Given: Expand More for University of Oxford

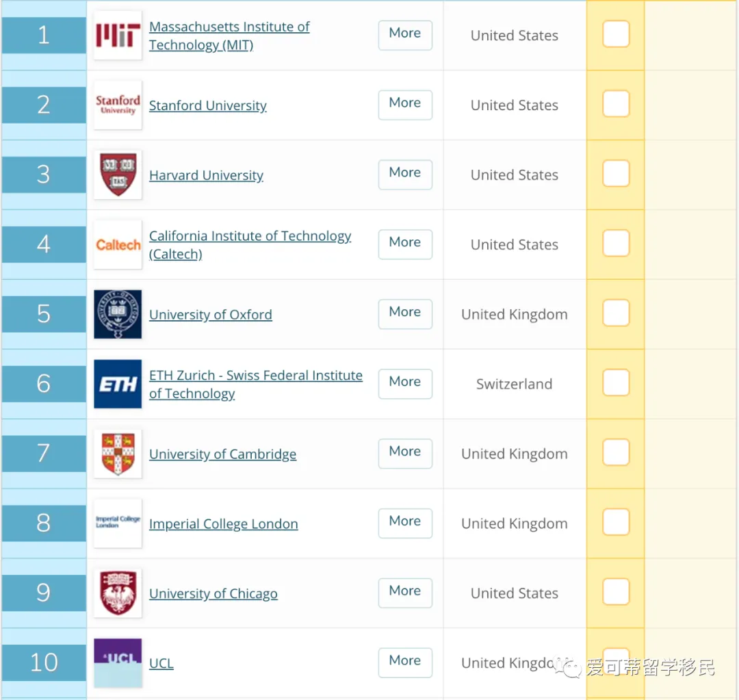Looking at the screenshot, I should tap(405, 314).
